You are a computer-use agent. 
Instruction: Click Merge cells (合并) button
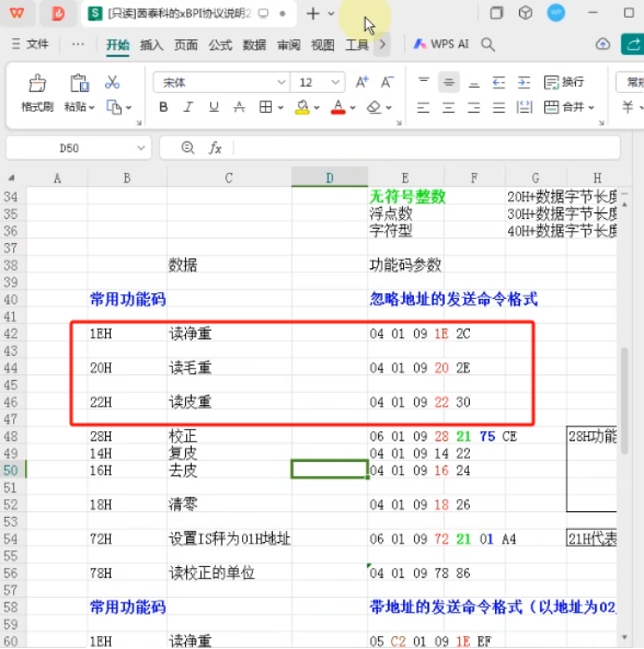tap(564, 108)
